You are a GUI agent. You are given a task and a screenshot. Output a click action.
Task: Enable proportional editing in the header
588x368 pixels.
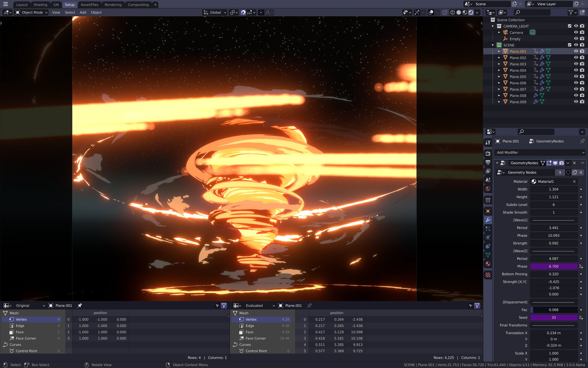[x=261, y=12]
